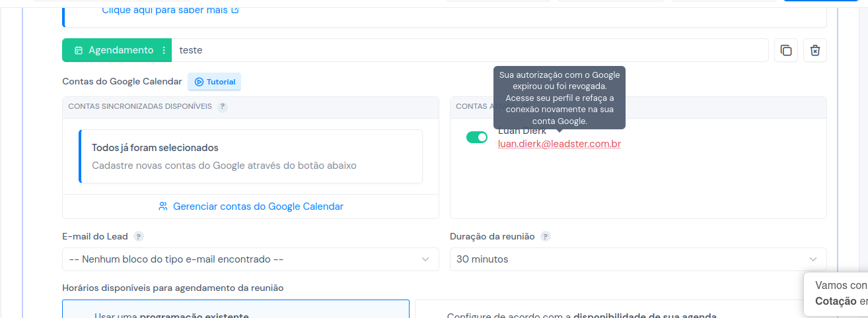Open the Tutorial video button
868x318 pixels.
pos(215,82)
